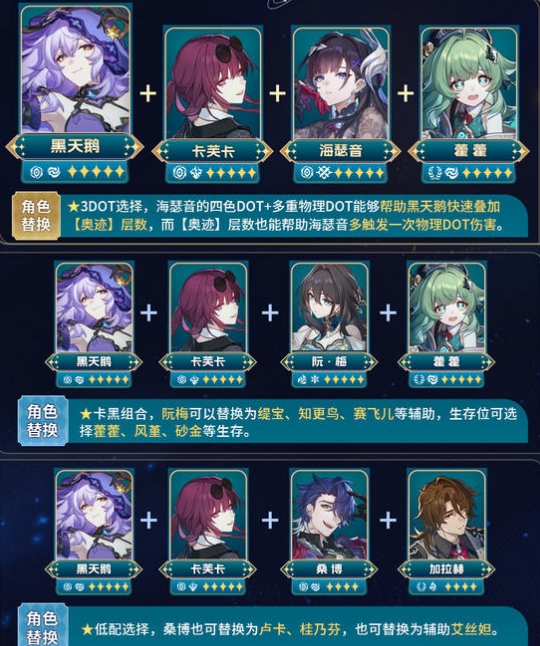Click the Nihility path icon under 海瑟音

point(306,173)
